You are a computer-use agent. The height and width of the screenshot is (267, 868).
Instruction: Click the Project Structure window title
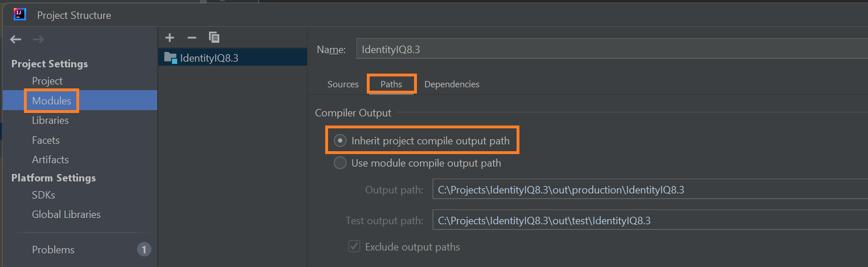coord(74,15)
